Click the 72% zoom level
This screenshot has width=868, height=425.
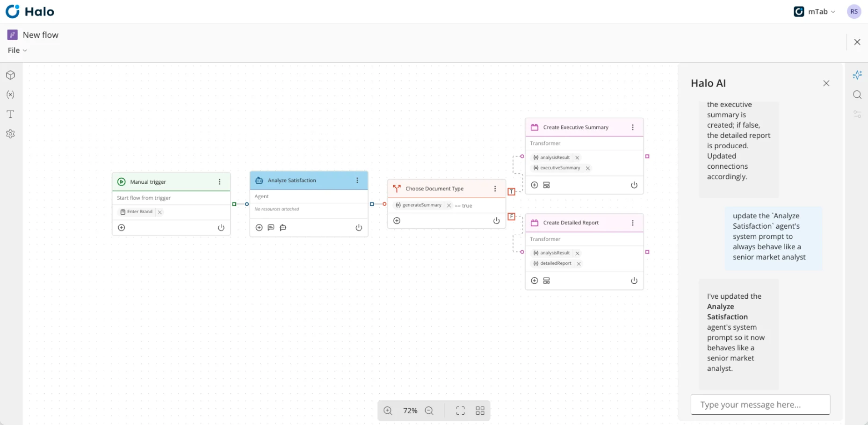pyautogui.click(x=410, y=411)
